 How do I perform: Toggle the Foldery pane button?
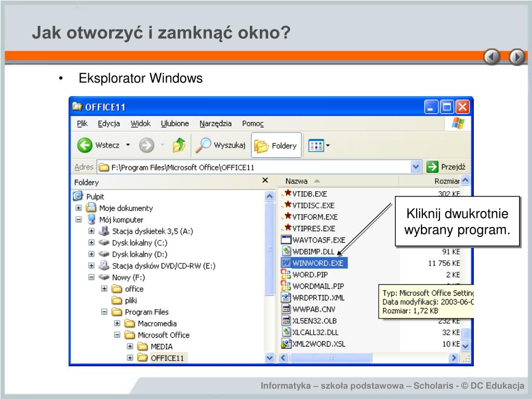(276, 145)
